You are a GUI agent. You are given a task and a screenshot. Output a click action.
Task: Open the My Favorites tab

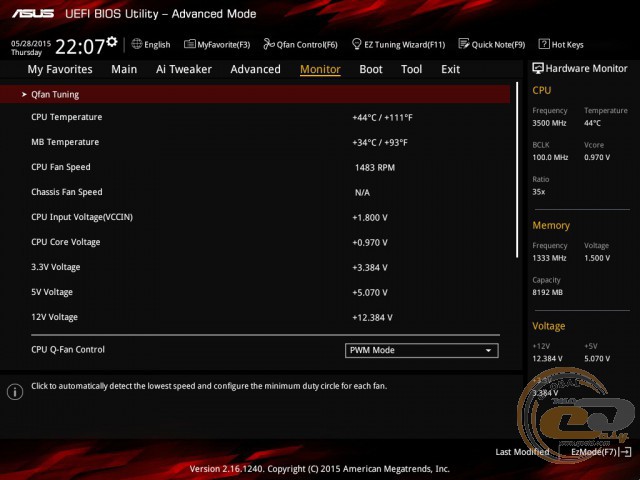point(60,69)
